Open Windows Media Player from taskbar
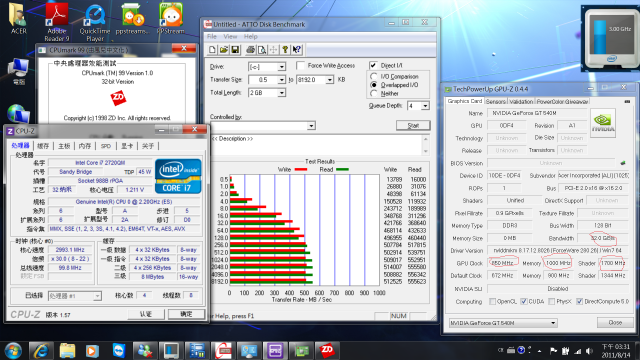 (x=92, y=351)
